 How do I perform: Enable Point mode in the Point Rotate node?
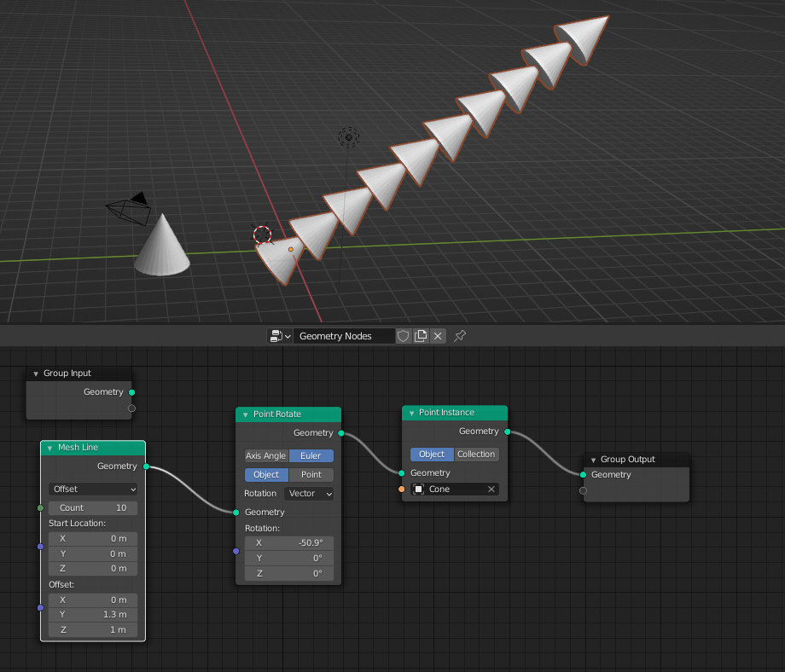pos(311,474)
